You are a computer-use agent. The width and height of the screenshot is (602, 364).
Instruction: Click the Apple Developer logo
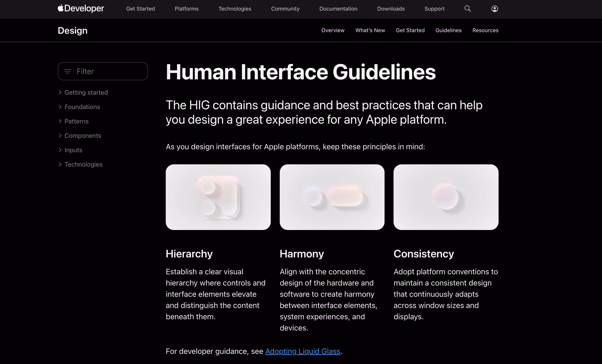[x=81, y=9]
